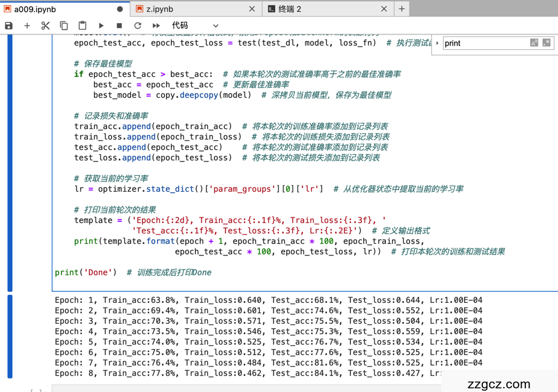Cut the selected cell
Viewport: 558px width, 392px height.
click(x=45, y=26)
